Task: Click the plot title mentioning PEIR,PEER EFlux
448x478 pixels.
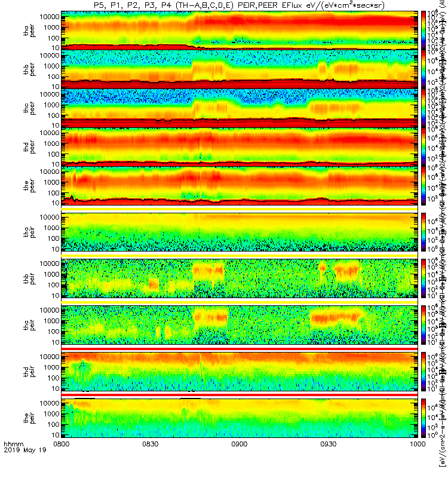Action: [x=240, y=5]
